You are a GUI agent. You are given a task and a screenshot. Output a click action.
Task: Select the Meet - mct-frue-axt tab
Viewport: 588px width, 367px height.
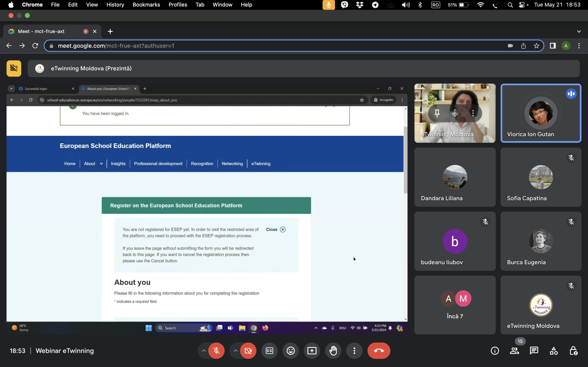(41, 31)
